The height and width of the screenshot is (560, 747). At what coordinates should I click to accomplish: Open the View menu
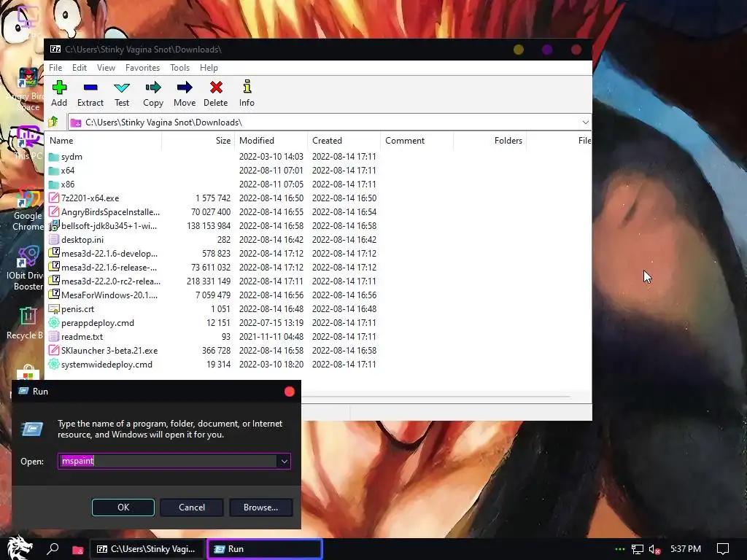106,68
